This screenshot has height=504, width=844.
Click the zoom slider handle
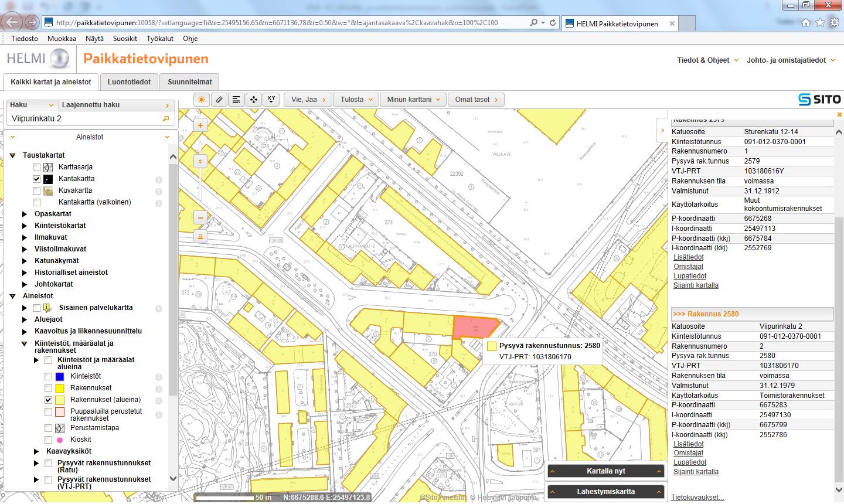point(200,161)
